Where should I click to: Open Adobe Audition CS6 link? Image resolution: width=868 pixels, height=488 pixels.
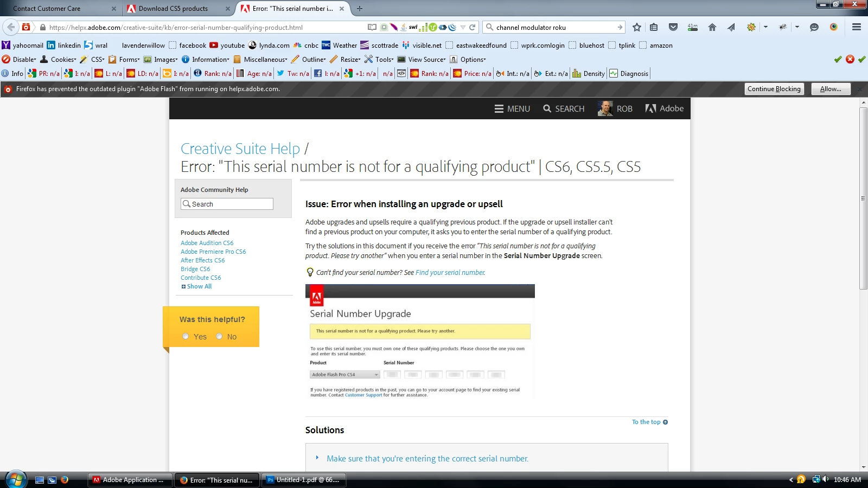(207, 243)
